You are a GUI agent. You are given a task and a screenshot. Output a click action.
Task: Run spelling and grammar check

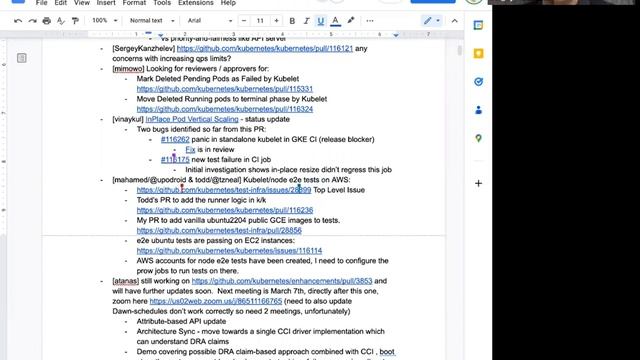tap(61, 21)
